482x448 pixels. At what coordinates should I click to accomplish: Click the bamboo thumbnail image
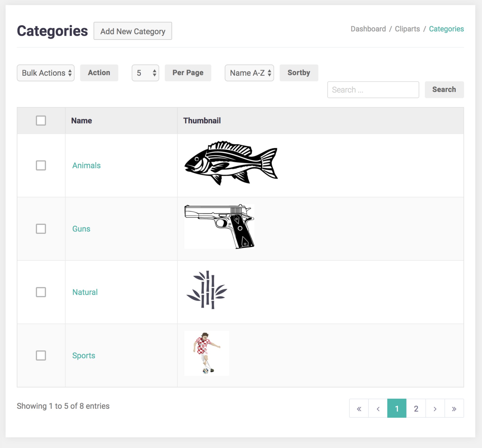tap(207, 290)
